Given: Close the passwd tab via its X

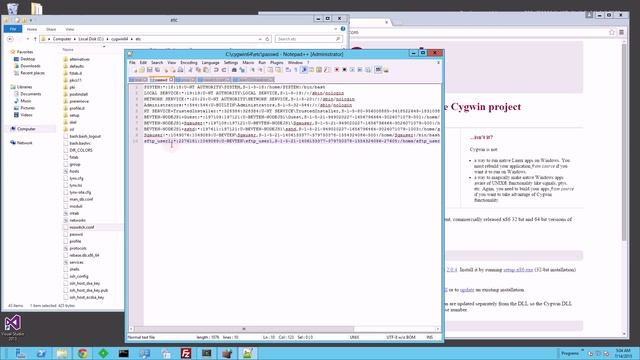Looking at the screenshot, I should (x=171, y=80).
